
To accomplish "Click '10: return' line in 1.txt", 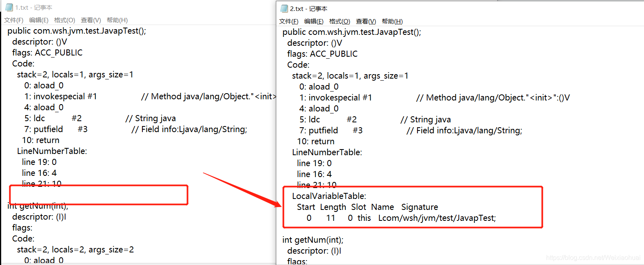I will tap(40, 140).
